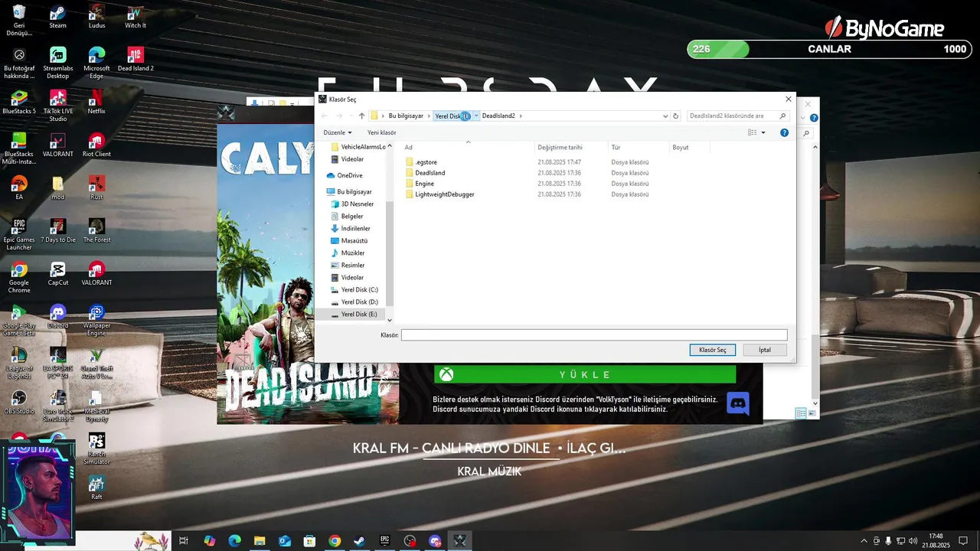Open the CapCut desktop shortcut
This screenshot has width=980, height=551.
57,274
